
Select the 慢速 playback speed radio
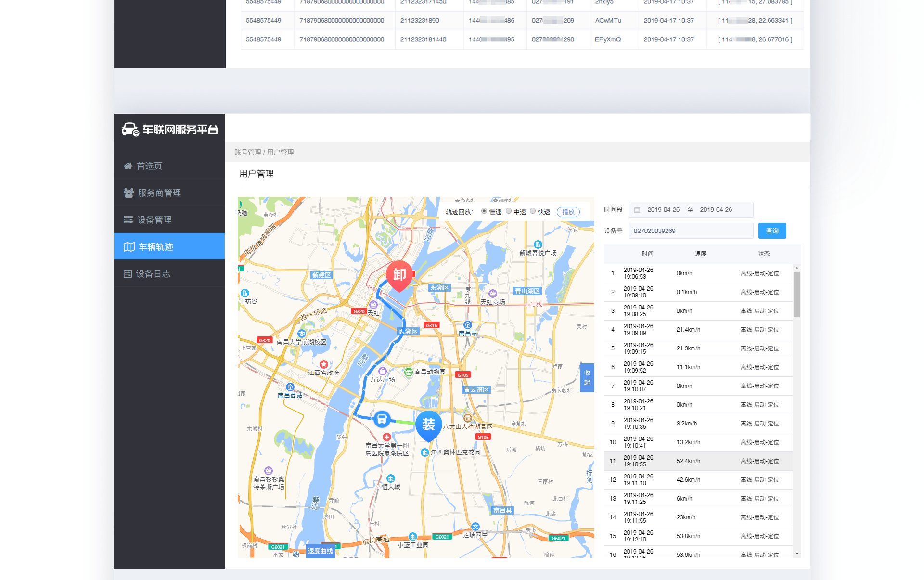[484, 211]
